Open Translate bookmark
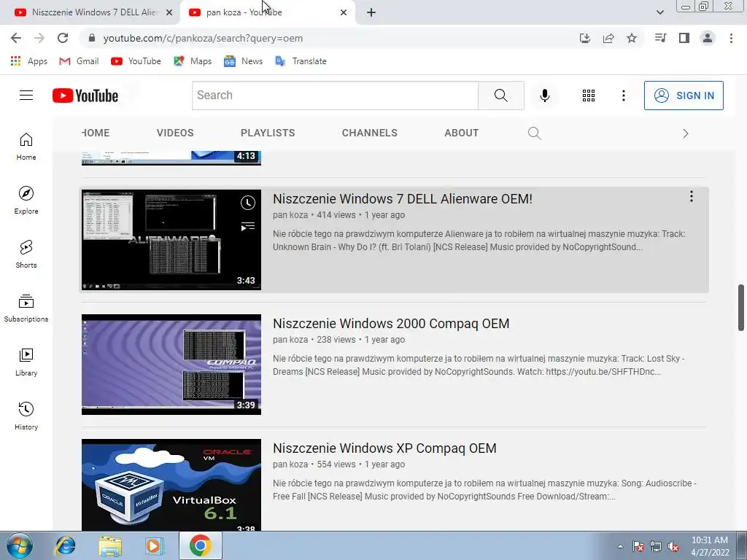The image size is (747, 560). pos(301,61)
